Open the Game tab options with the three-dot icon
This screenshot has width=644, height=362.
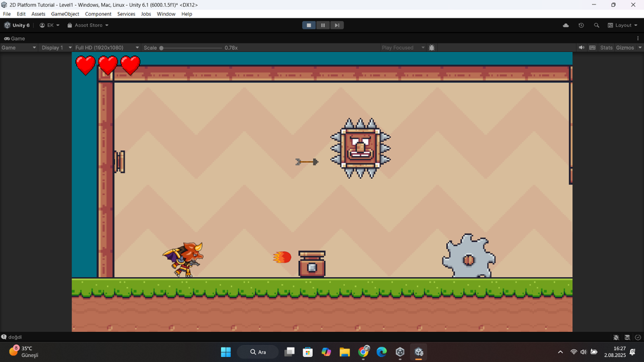tap(638, 38)
